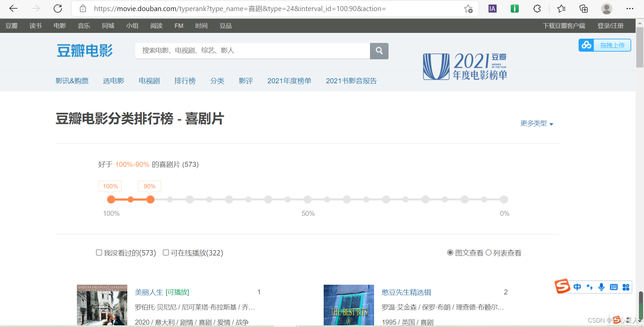Open 影评 tab
Image resolution: width=644 pixels, height=327 pixels.
tap(246, 81)
